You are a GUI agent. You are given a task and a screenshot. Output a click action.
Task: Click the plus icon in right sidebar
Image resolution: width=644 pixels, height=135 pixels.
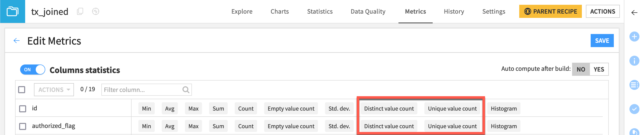point(634,37)
